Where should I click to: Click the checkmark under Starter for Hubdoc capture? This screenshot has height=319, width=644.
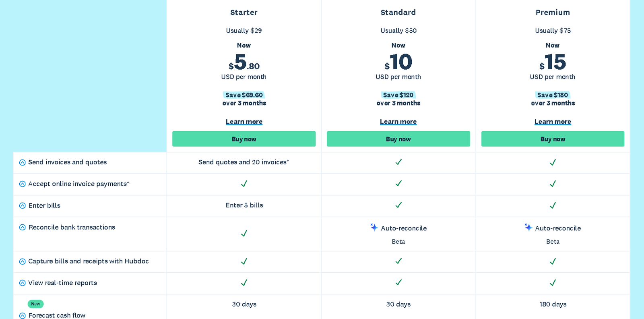244,261
